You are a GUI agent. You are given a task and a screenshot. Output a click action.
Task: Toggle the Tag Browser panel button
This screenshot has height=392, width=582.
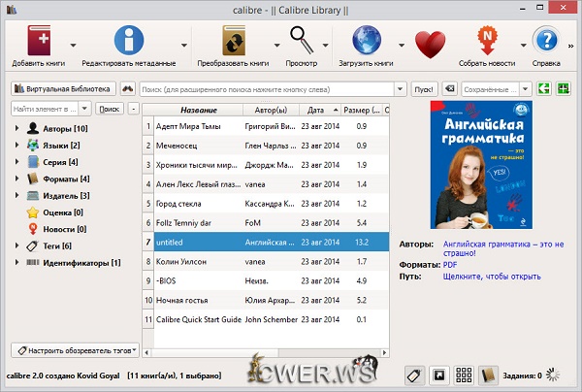(412, 375)
